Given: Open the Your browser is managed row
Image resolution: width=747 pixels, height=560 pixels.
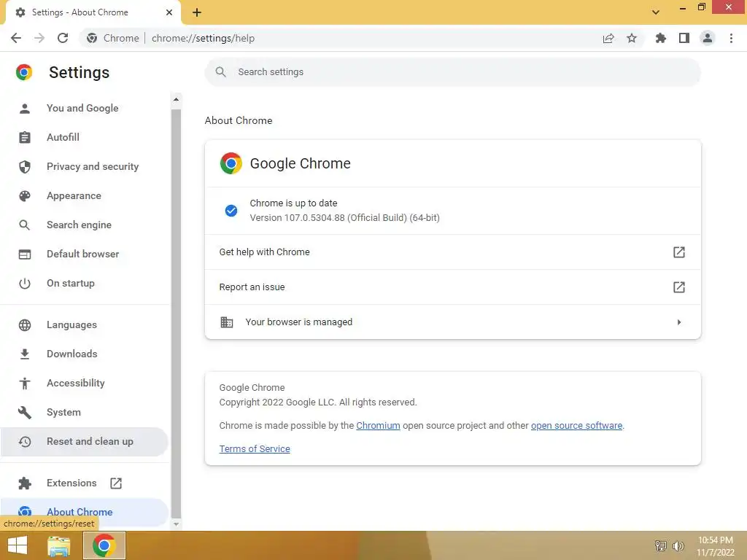Looking at the screenshot, I should [x=452, y=322].
